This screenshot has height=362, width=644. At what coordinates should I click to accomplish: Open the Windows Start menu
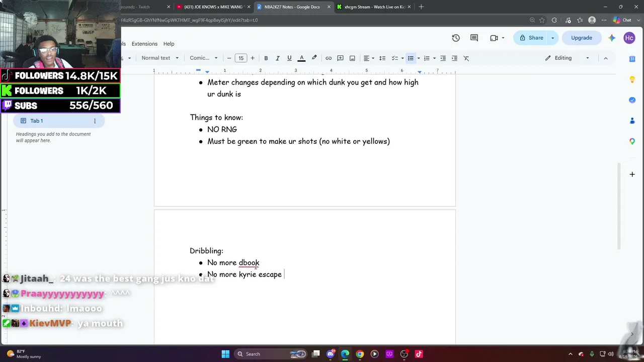pos(225,354)
